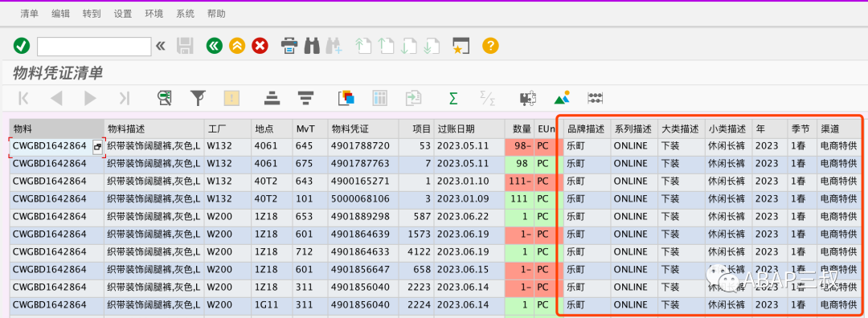Open a new session window icon
This screenshot has height=318, width=868.
click(461, 46)
